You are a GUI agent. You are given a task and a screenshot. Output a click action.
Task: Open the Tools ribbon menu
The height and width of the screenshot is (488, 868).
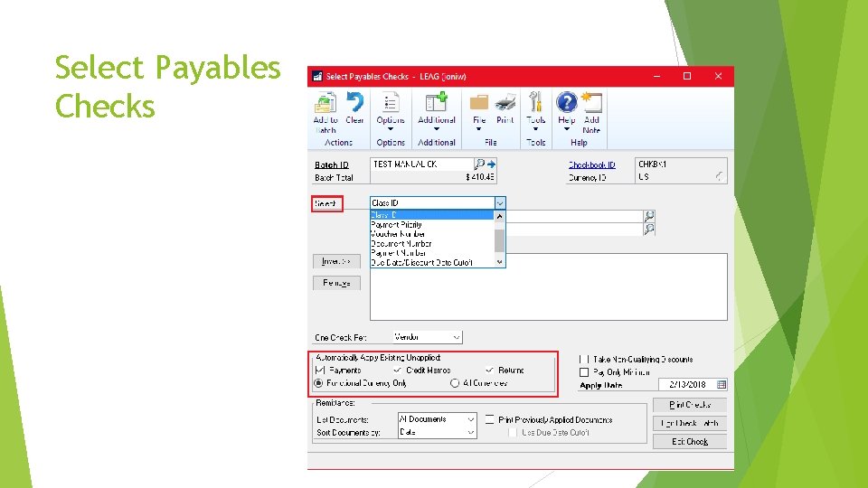point(535,110)
